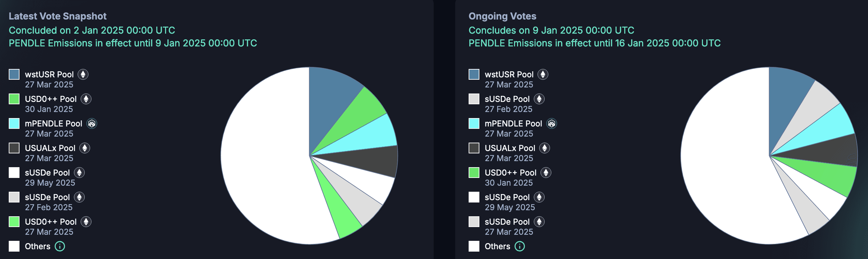
Task: Click Ethereum icon beside USD0++ Pool in Ongoing Votes
Action: pyautogui.click(x=546, y=173)
